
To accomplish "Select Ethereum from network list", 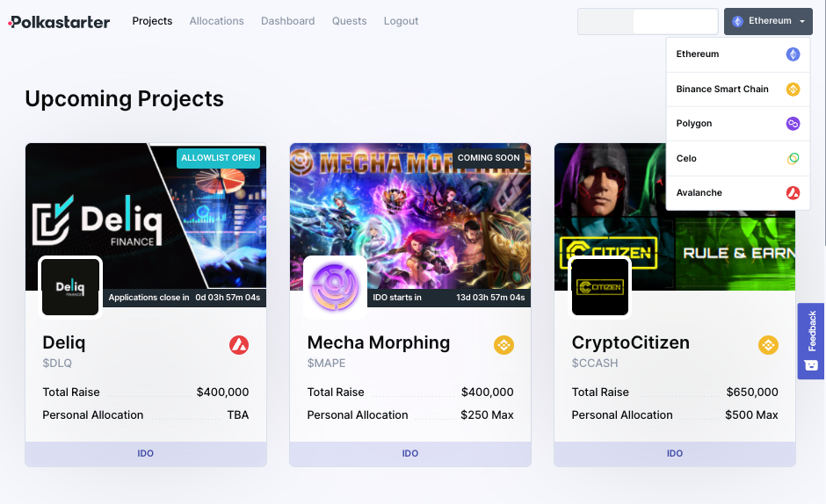I will tap(738, 54).
